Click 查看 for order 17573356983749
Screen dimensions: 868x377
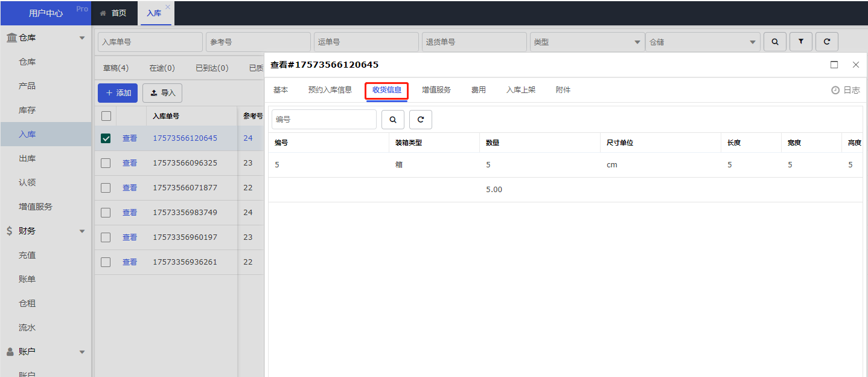[x=130, y=213]
